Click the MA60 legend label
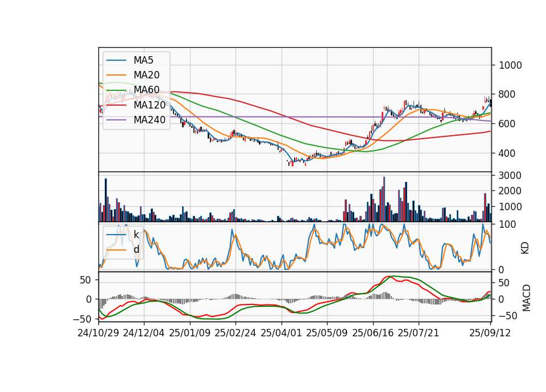The height and width of the screenshot is (392, 546). click(x=147, y=90)
